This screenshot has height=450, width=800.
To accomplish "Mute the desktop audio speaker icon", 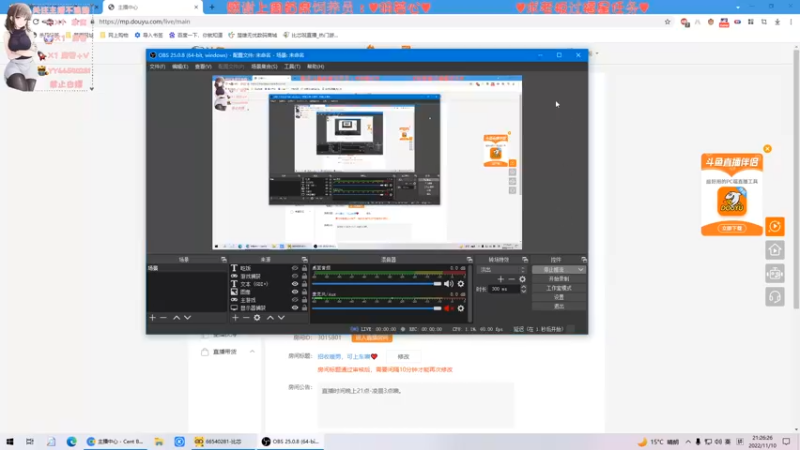I will (x=448, y=284).
